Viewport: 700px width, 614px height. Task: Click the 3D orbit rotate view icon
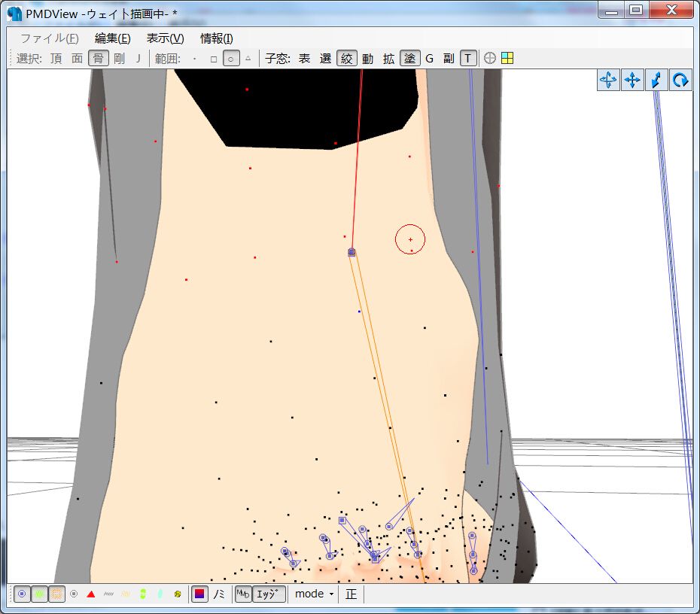tap(608, 80)
